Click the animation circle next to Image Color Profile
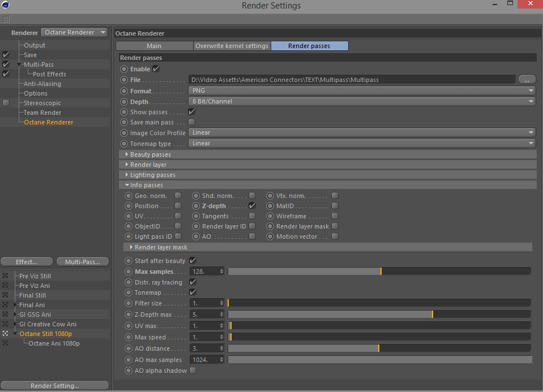 click(124, 133)
